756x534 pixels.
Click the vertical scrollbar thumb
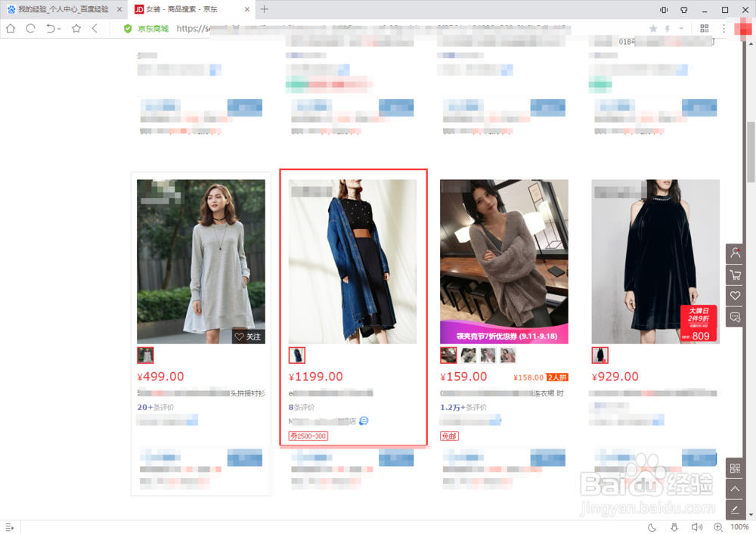751,152
